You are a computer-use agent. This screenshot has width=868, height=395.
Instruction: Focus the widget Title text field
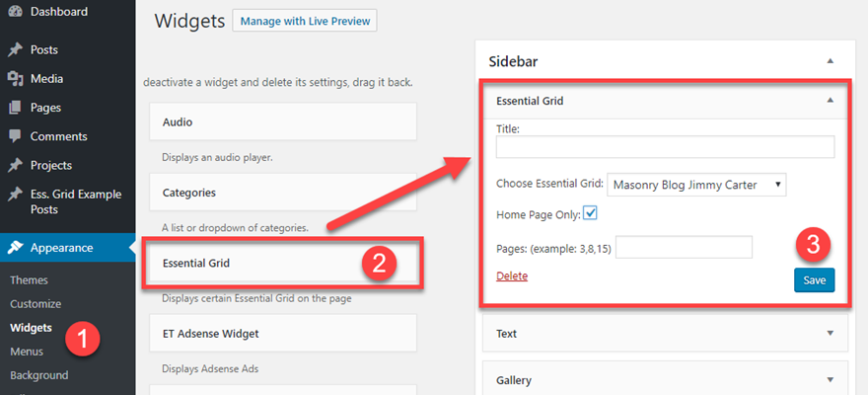[665, 147]
